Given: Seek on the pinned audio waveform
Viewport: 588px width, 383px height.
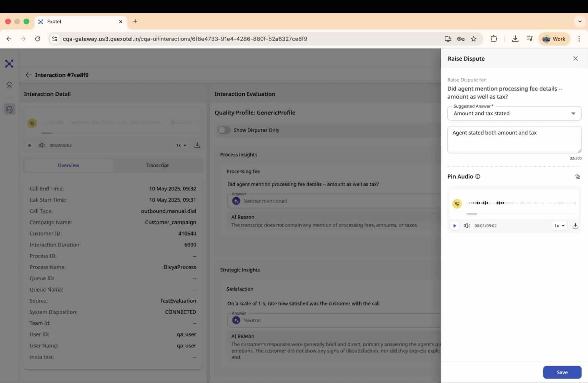Looking at the screenshot, I should pyautogui.click(x=521, y=203).
